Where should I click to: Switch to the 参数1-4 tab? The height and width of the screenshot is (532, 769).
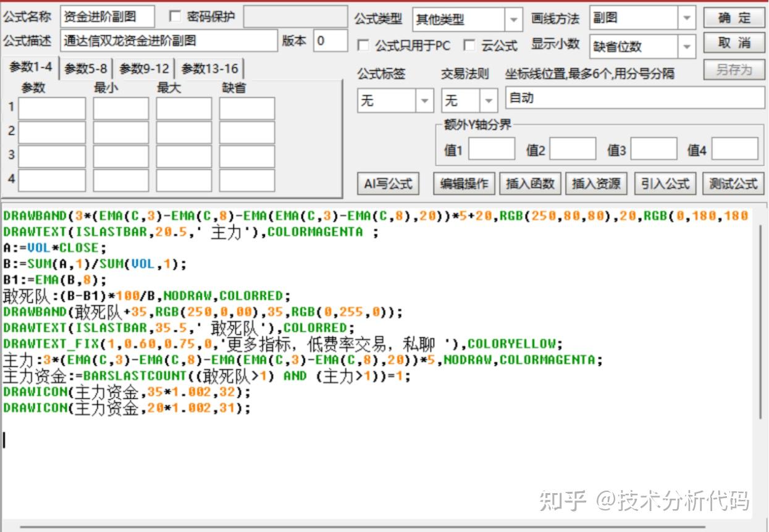point(30,68)
